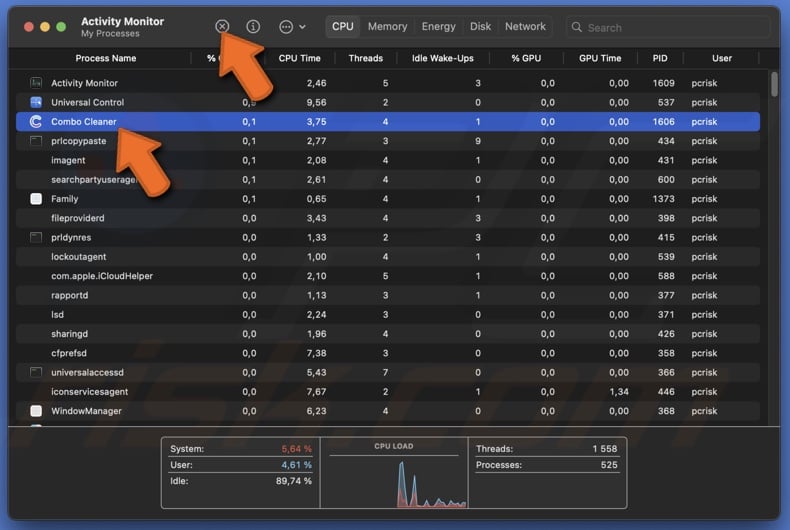Click the Idle percentage 89,74 %
This screenshot has width=790, height=530.
(x=294, y=481)
